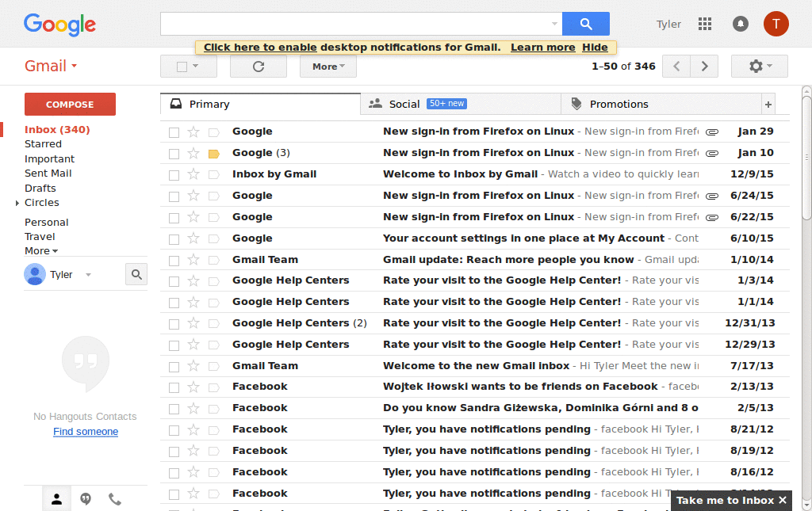The height and width of the screenshot is (511, 812).
Task: Click here to enable desktop notifications
Action: point(260,47)
